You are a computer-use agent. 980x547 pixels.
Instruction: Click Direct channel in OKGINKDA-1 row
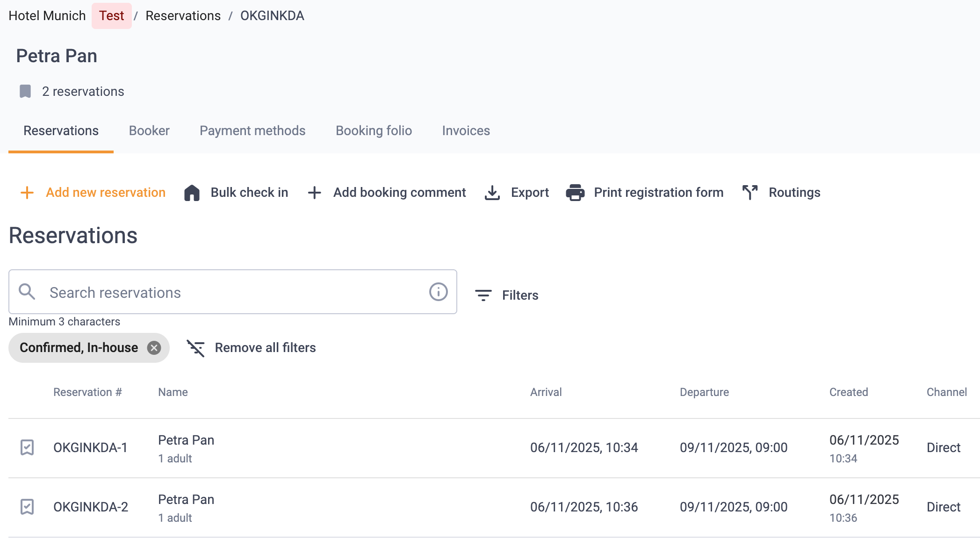click(944, 448)
